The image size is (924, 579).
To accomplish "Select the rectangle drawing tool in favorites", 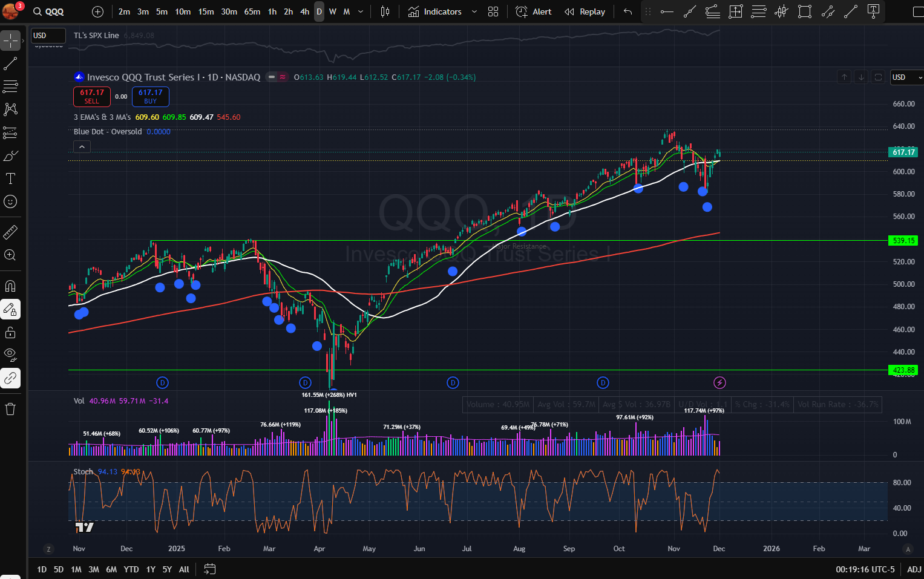I will (x=805, y=11).
